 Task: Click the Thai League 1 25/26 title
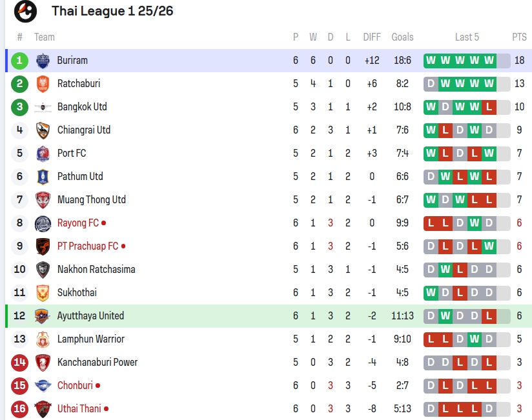[x=112, y=11]
